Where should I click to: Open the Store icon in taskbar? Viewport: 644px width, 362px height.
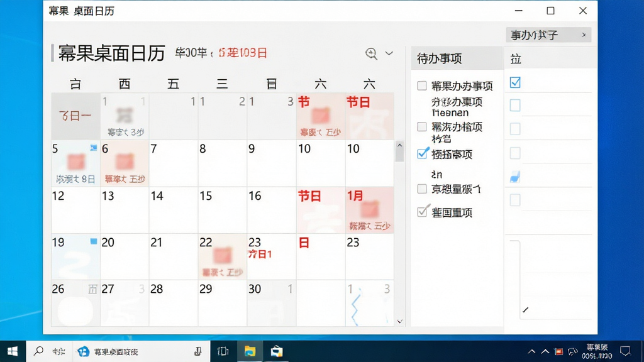click(277, 351)
